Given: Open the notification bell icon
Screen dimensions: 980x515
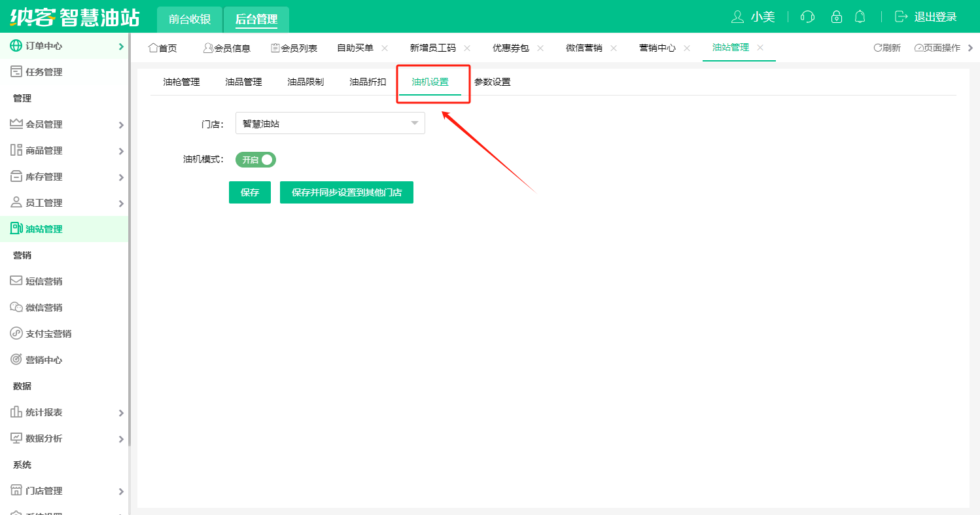Looking at the screenshot, I should coord(860,17).
